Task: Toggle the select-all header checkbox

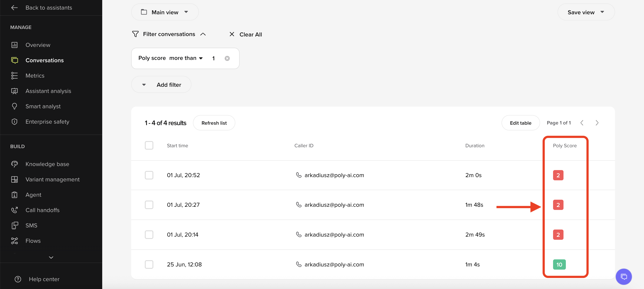Action: point(149,145)
